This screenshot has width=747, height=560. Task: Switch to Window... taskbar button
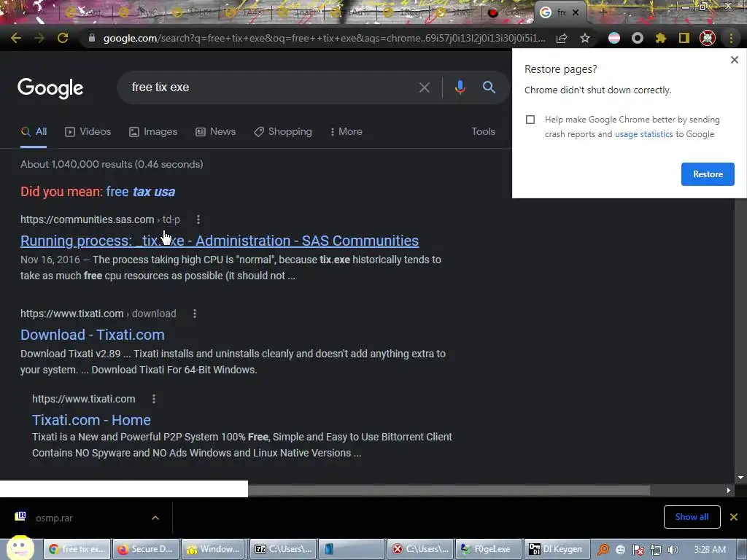coord(214,550)
